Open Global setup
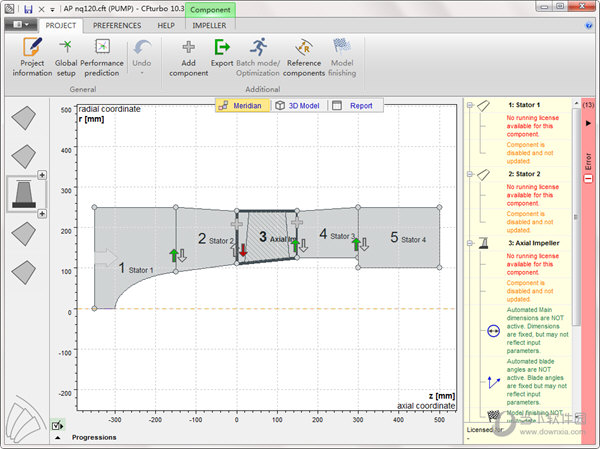Screen dimensions: 600x449 coord(66,57)
